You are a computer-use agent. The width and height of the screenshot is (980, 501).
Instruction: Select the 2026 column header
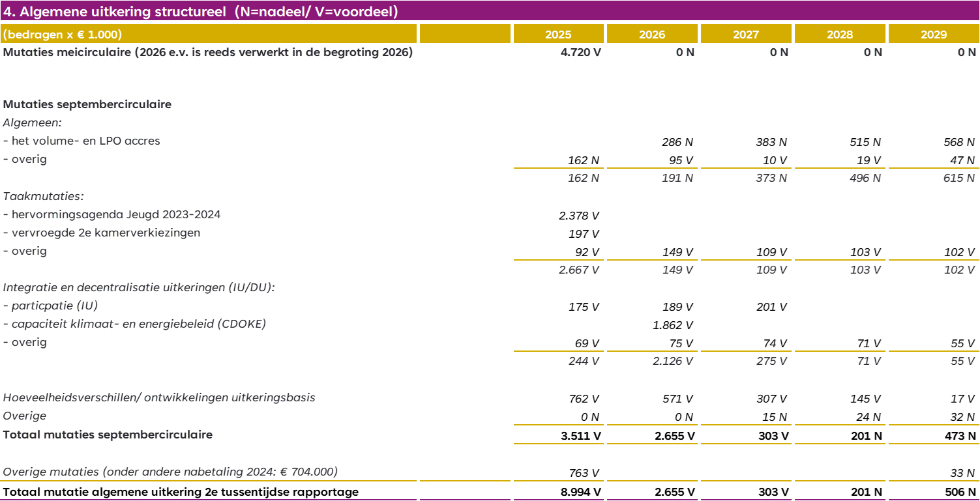tap(652, 35)
